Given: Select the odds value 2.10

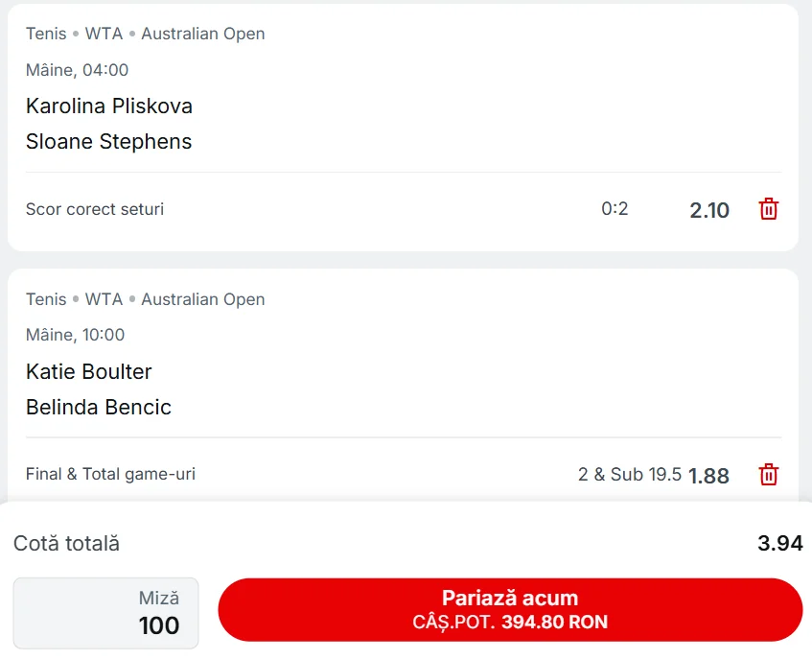Looking at the screenshot, I should pos(709,210).
